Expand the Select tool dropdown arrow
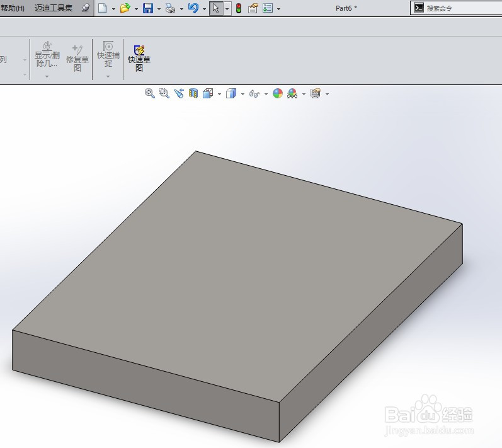This screenshot has width=502, height=448. [x=227, y=9]
